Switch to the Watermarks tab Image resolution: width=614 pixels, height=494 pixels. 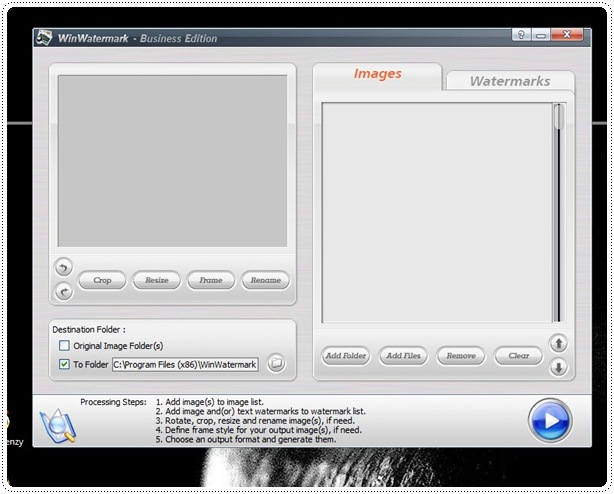510,81
